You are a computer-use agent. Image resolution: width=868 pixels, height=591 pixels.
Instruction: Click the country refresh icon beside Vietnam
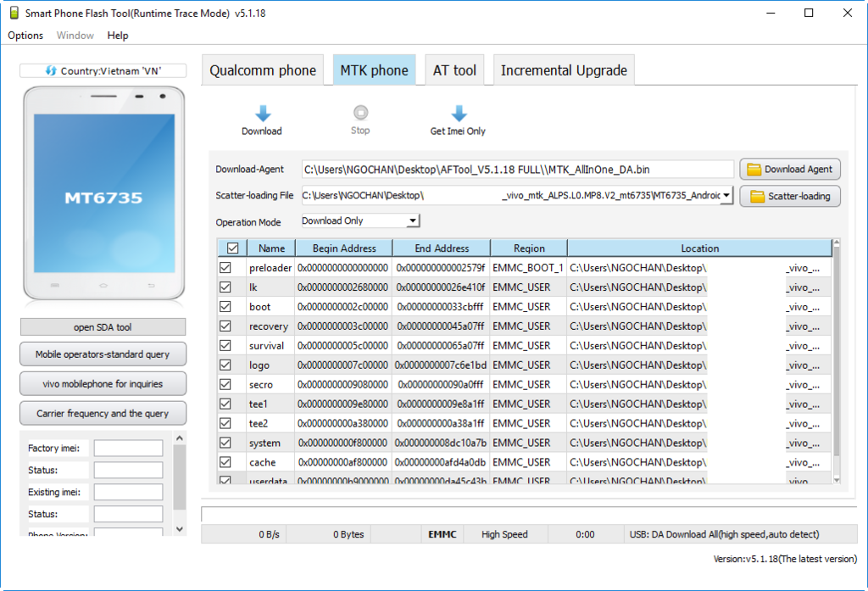point(51,71)
